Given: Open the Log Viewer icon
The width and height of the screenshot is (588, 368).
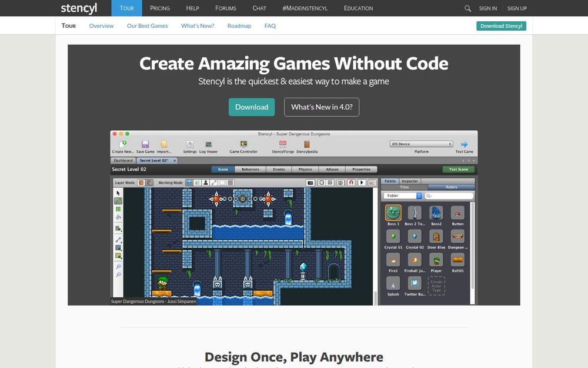Looking at the screenshot, I should click(209, 144).
